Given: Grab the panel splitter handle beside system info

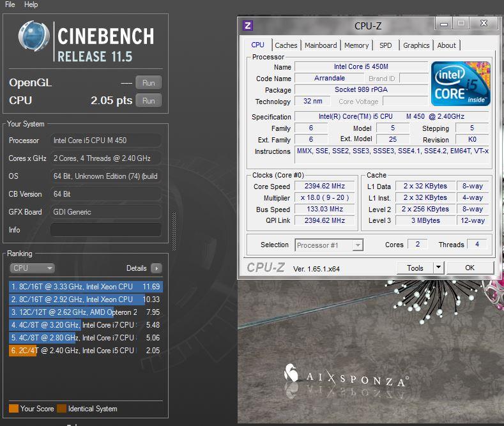Looking at the screenshot, I should coord(174,231).
